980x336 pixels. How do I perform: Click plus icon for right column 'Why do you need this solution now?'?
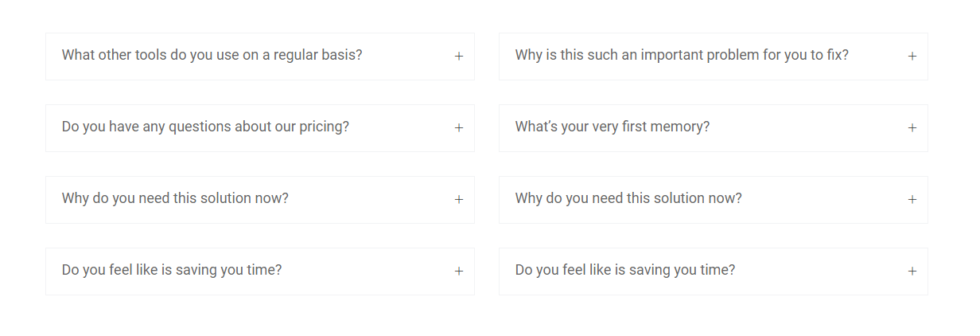(912, 200)
